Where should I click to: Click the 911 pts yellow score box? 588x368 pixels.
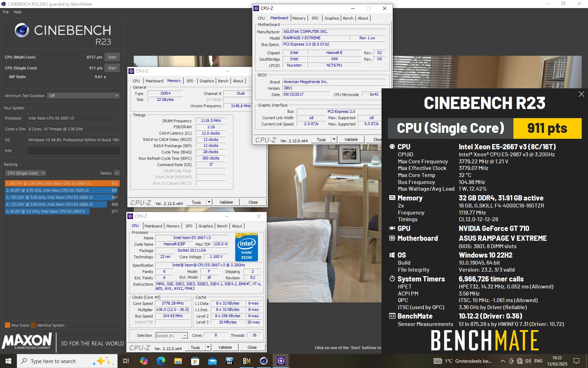pyautogui.click(x=547, y=128)
